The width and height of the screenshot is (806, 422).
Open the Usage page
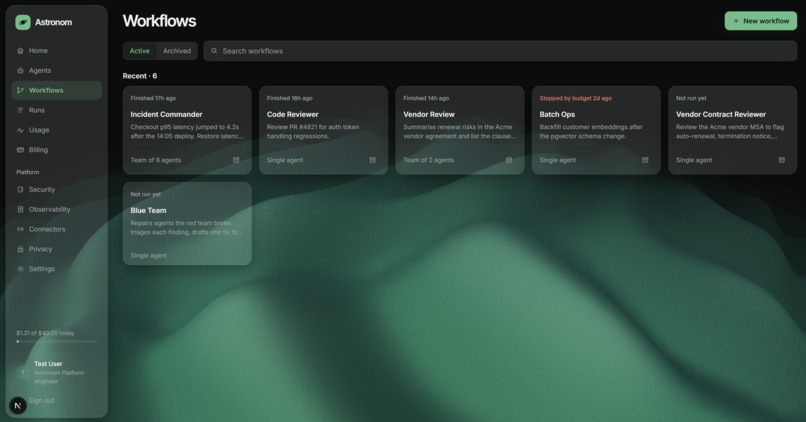pyautogui.click(x=57, y=130)
